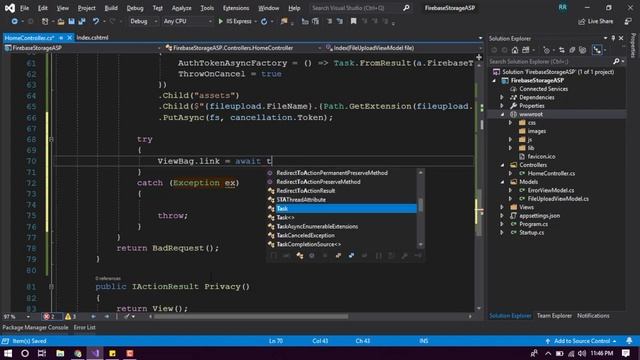Click the Visual Studio taskbar icon
The image size is (640, 360).
coord(95,353)
